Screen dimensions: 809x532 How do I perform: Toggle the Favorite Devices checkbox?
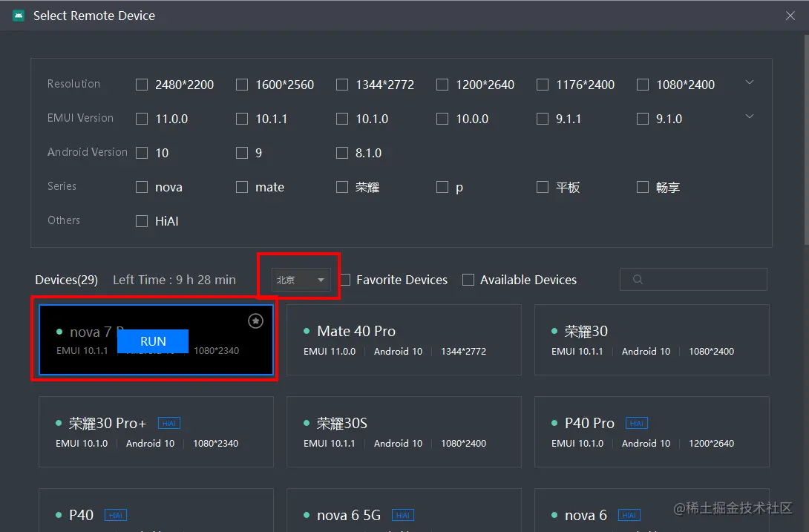coord(344,280)
